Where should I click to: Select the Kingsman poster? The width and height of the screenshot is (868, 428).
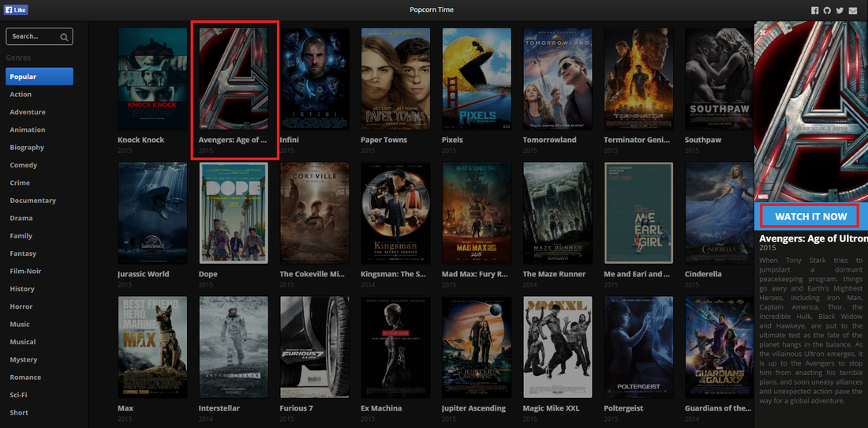(395, 213)
